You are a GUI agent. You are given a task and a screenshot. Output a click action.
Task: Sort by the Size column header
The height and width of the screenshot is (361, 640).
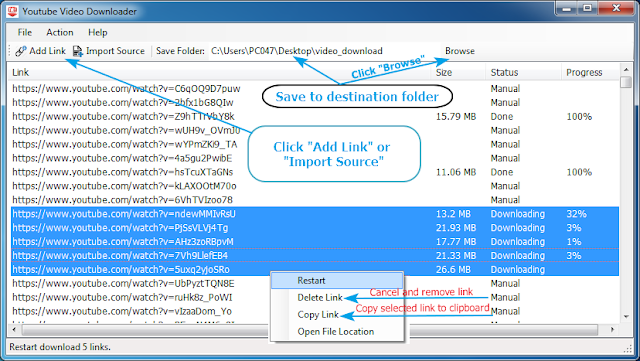pos(444,72)
